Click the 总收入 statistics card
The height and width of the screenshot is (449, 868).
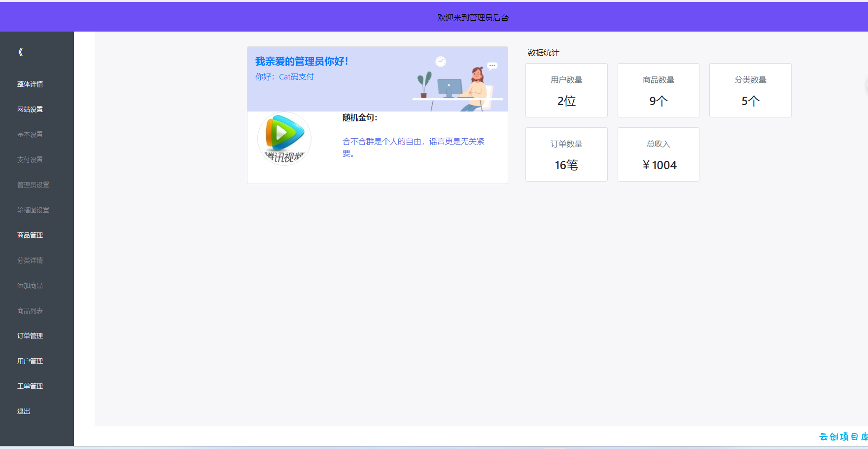(659, 154)
